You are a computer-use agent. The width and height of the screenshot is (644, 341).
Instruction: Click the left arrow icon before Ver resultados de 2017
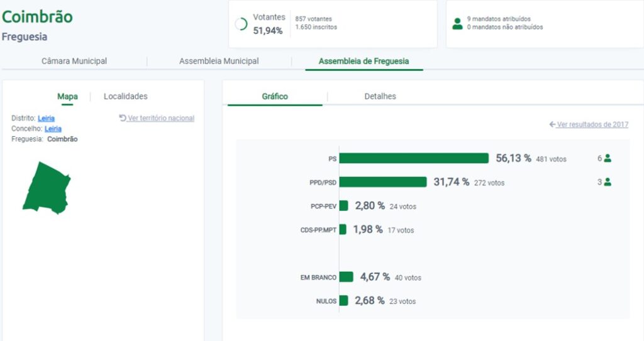coord(552,124)
